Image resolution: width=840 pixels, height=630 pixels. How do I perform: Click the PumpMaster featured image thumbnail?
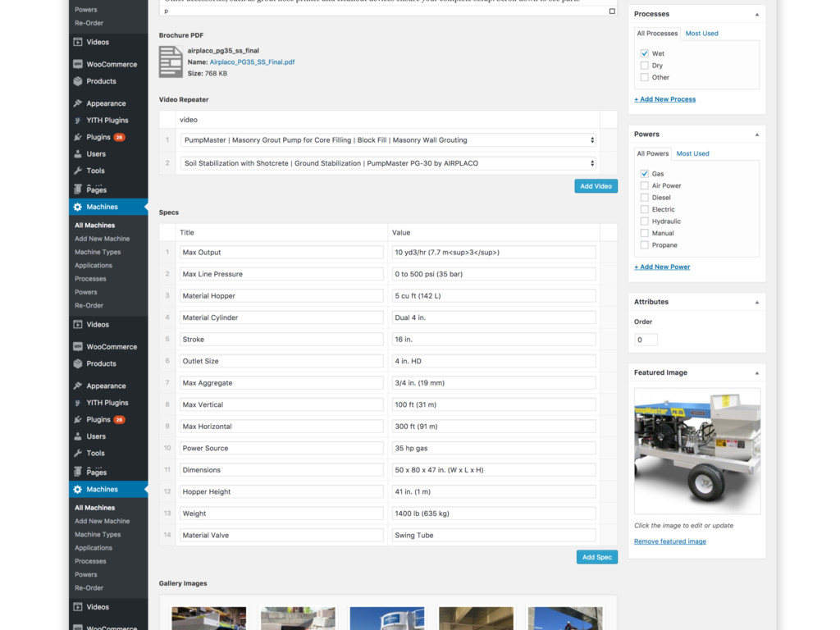coord(697,451)
